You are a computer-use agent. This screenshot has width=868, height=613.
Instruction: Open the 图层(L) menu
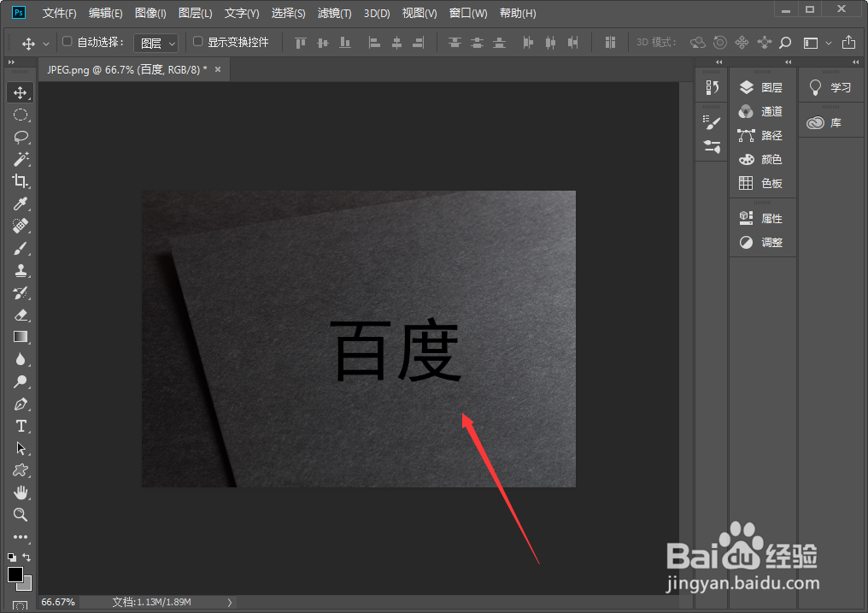(x=195, y=14)
